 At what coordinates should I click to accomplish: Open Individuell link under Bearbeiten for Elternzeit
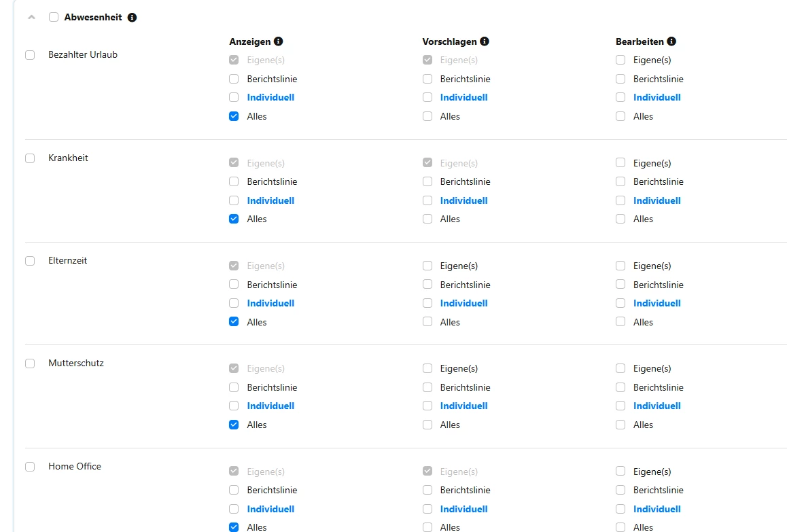pos(657,303)
